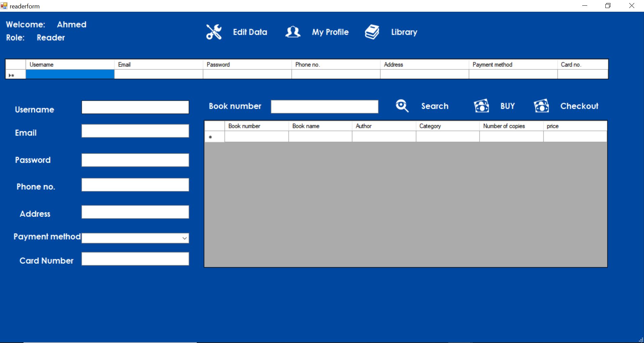Focus the Username text field
Screen dimensions: 644x343
pyautogui.click(x=135, y=107)
